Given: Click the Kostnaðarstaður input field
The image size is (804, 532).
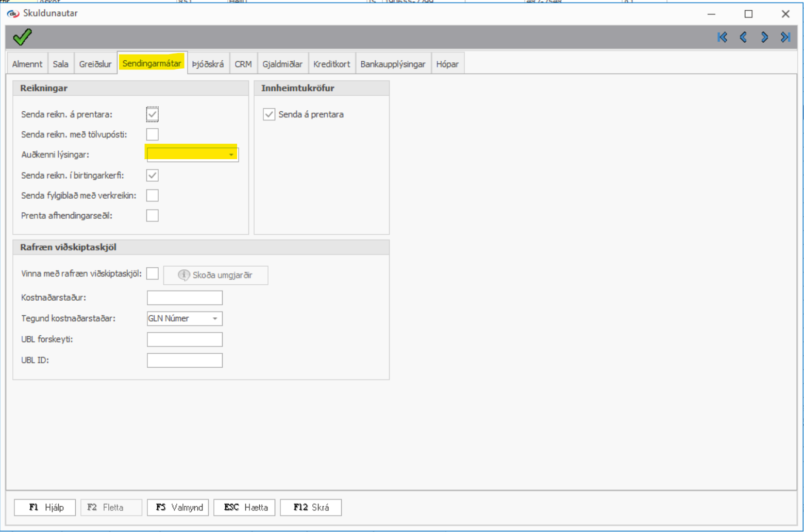Looking at the screenshot, I should click(x=185, y=298).
